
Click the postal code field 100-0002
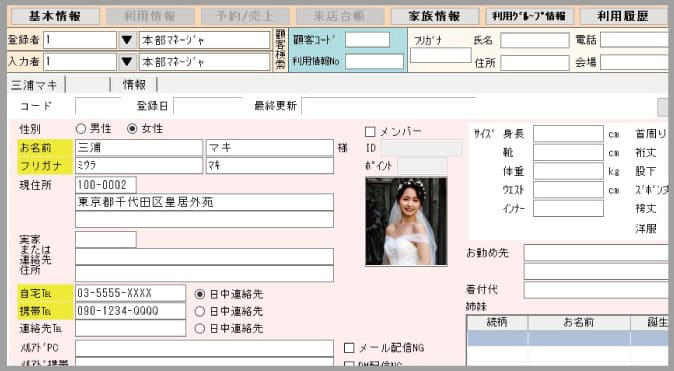pos(106,185)
